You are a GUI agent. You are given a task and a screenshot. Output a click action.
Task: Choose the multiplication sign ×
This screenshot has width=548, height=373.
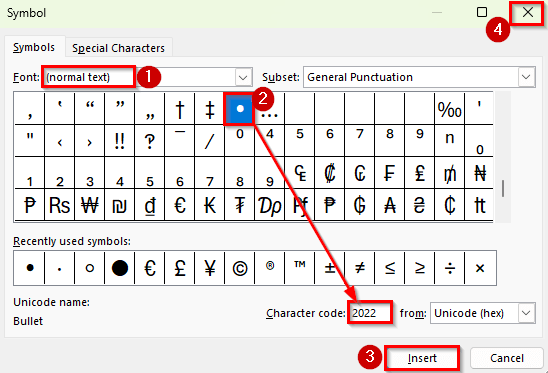(x=480, y=268)
